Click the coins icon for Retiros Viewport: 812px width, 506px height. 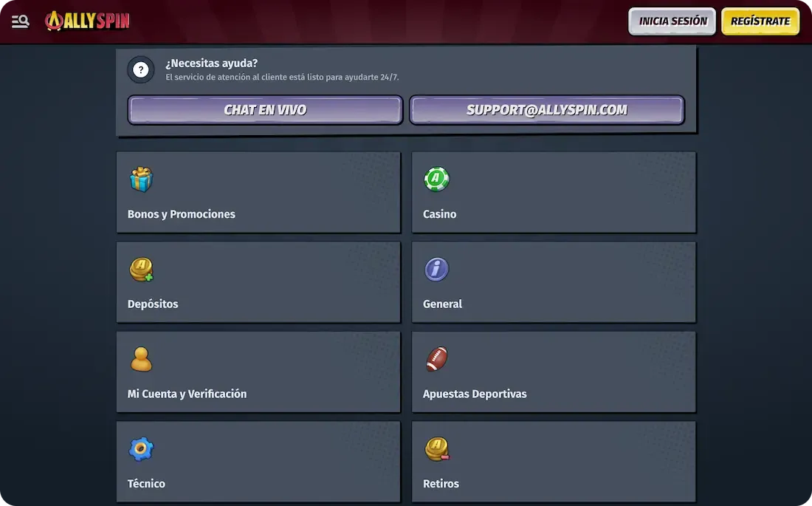(436, 448)
